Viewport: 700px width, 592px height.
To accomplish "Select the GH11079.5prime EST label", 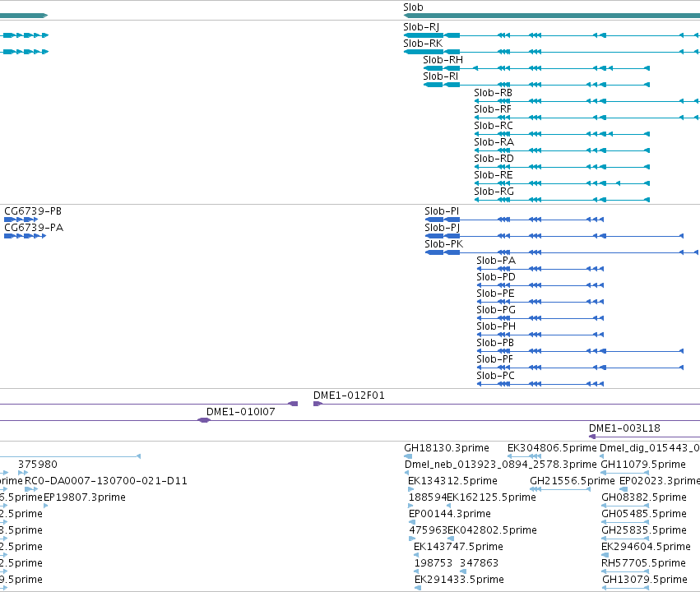I will tap(643, 465).
